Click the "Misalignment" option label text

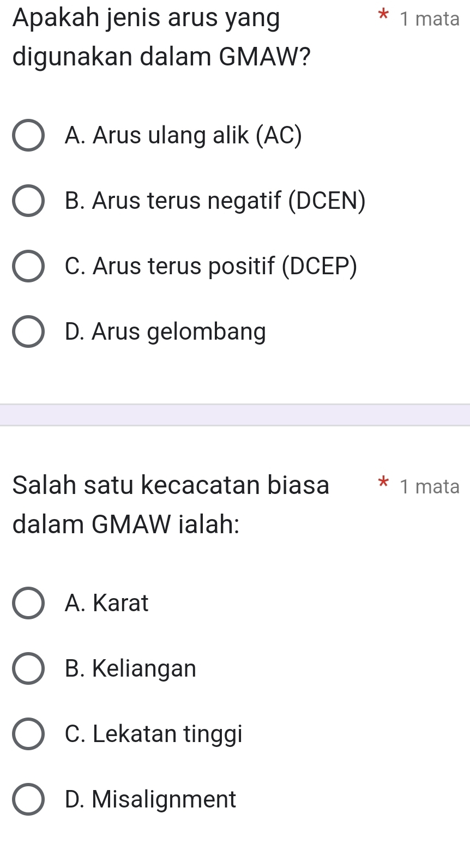point(164,799)
